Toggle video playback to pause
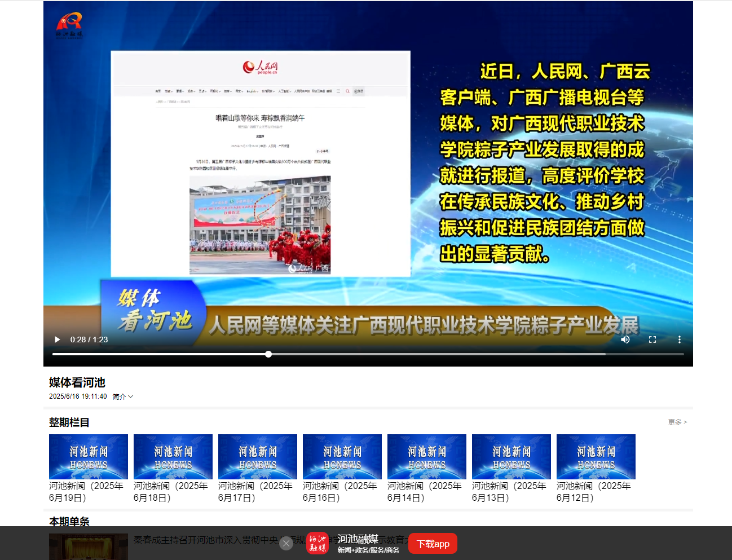The width and height of the screenshot is (732, 560). [x=56, y=339]
